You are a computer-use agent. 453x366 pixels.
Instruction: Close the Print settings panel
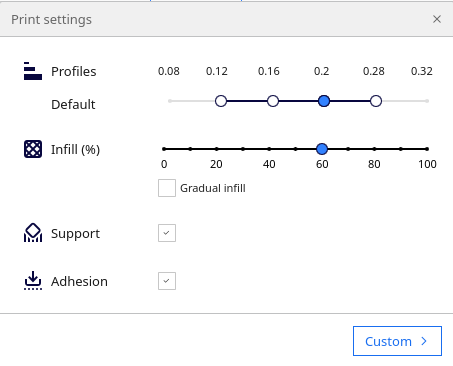(x=437, y=19)
